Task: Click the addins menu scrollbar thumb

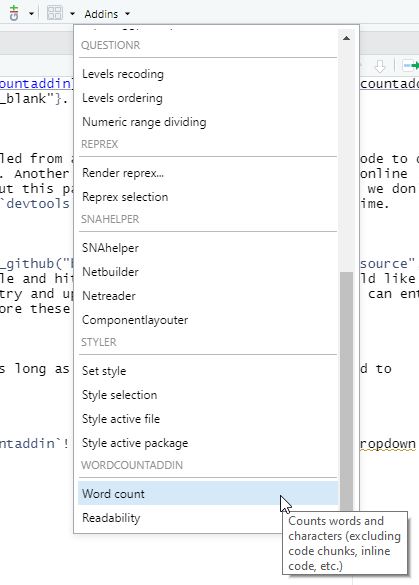Action: coord(346,392)
